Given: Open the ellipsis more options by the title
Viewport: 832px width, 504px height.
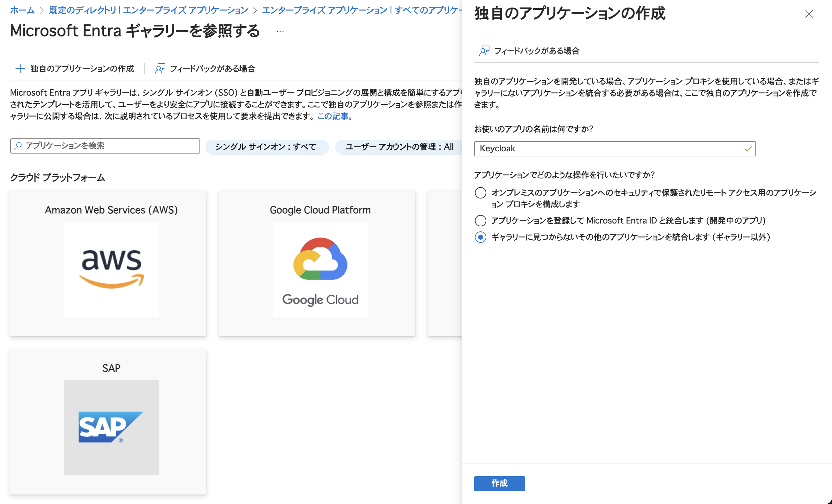Looking at the screenshot, I should click(280, 31).
